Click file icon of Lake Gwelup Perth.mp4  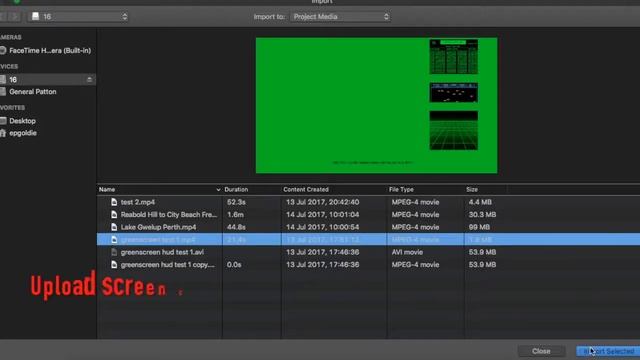point(114,227)
